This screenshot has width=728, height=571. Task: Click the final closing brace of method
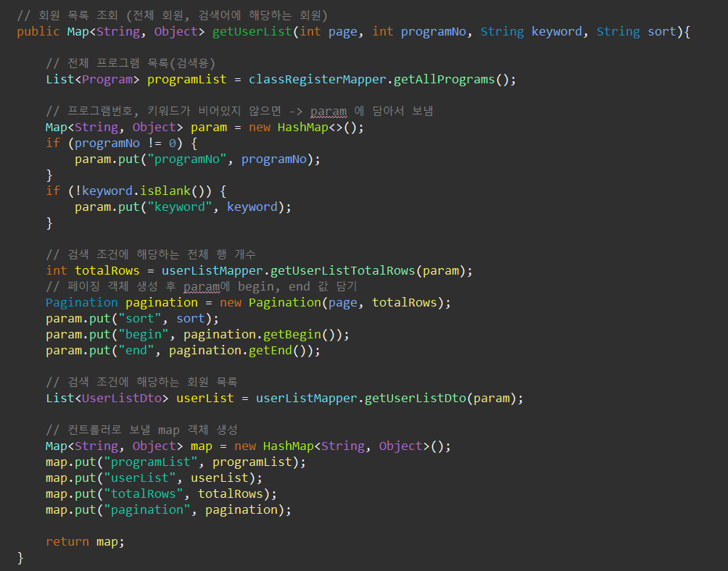[x=20, y=557]
